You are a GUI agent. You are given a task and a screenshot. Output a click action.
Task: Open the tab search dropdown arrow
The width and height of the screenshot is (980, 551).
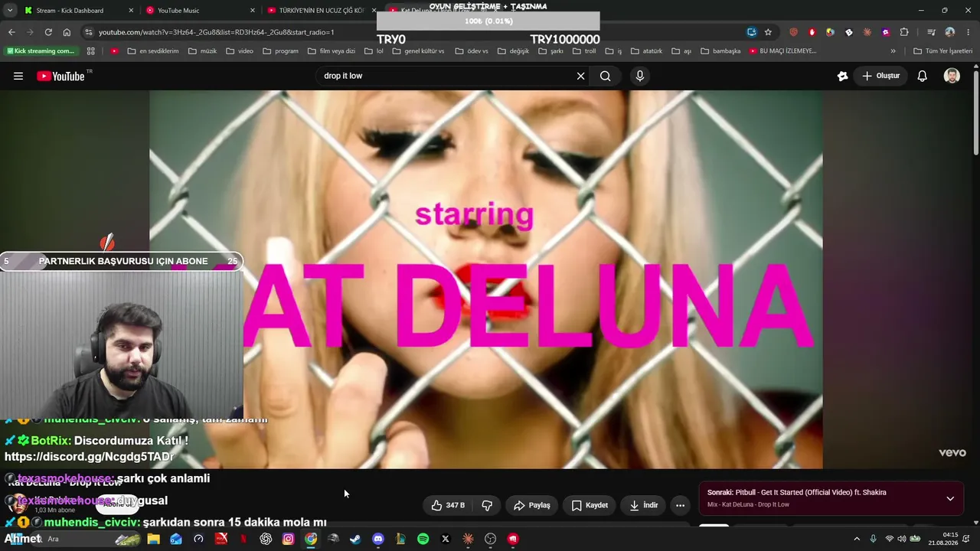click(10, 10)
